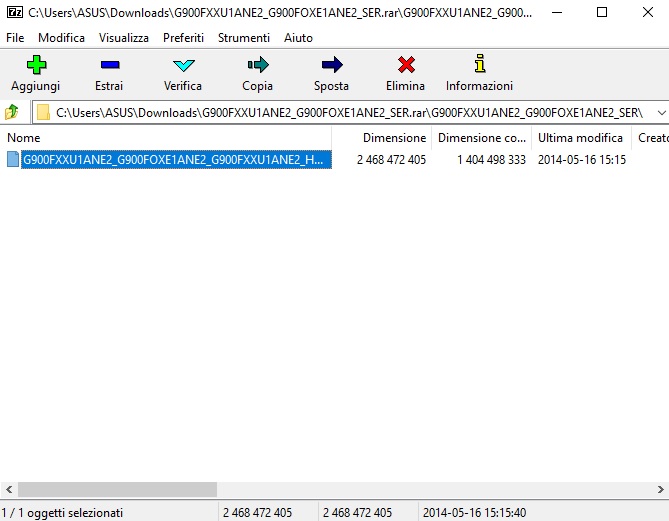Click the 7z app icon in title bar
This screenshot has height=521, width=669.
15,12
